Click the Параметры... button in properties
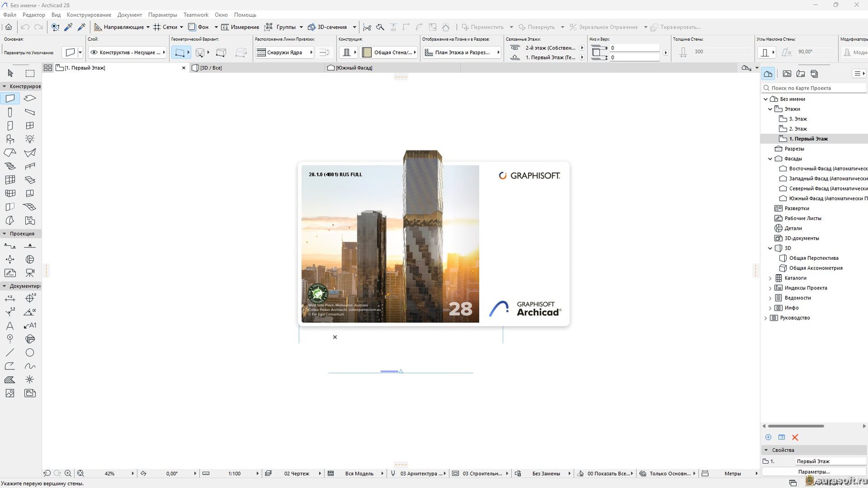The image size is (868, 488). coord(814,472)
